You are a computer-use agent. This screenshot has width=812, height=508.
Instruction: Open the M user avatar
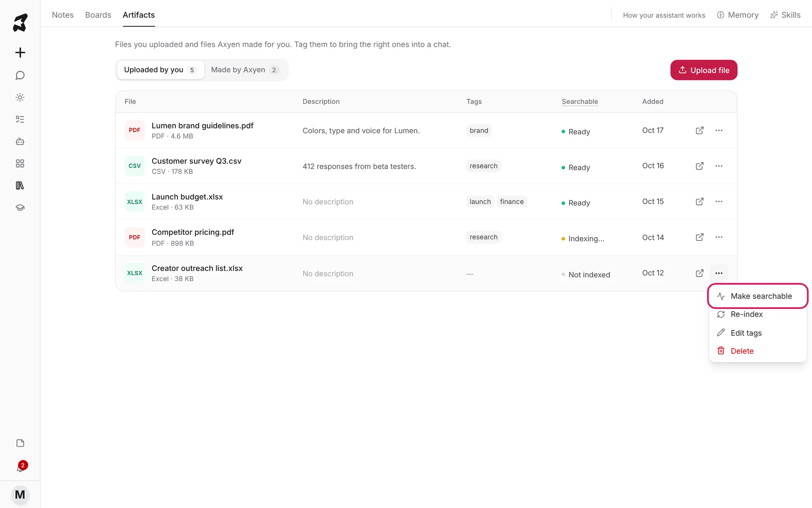click(x=20, y=494)
